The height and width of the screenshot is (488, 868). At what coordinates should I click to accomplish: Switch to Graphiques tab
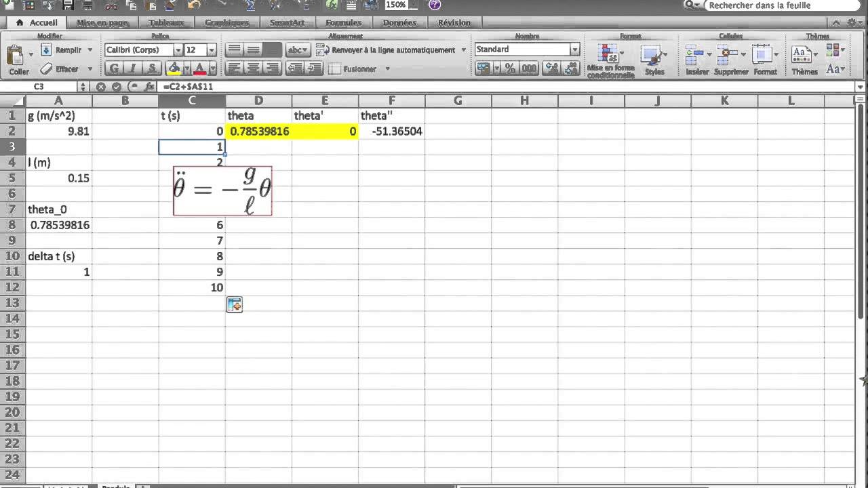click(x=227, y=22)
